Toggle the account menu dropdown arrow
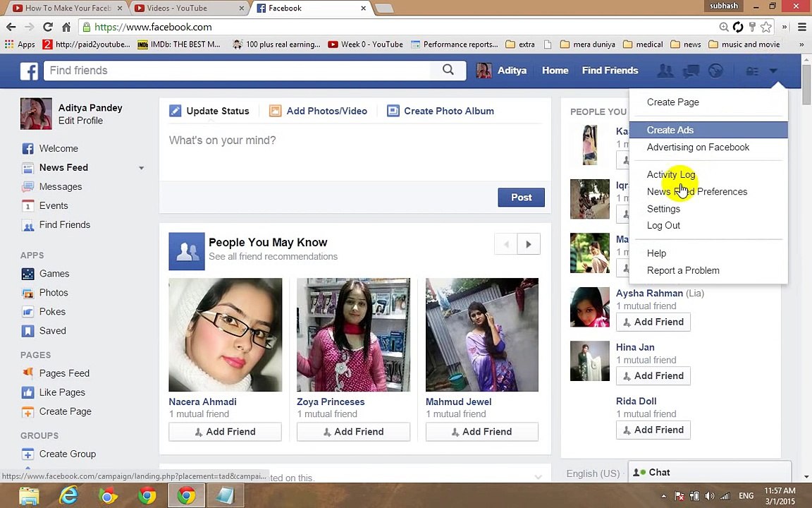This screenshot has width=812, height=508. (x=773, y=71)
